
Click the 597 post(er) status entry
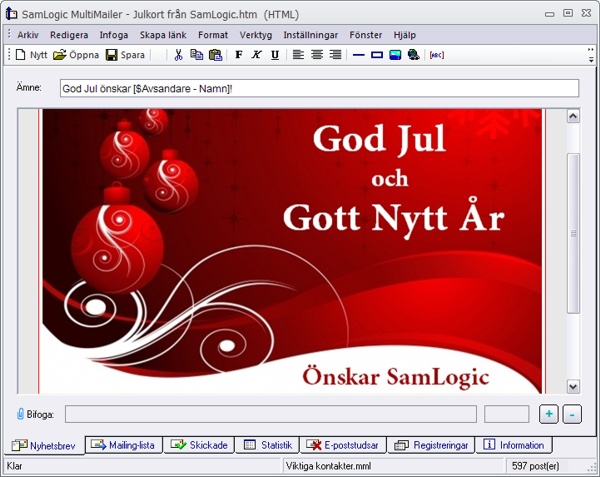pos(535,466)
